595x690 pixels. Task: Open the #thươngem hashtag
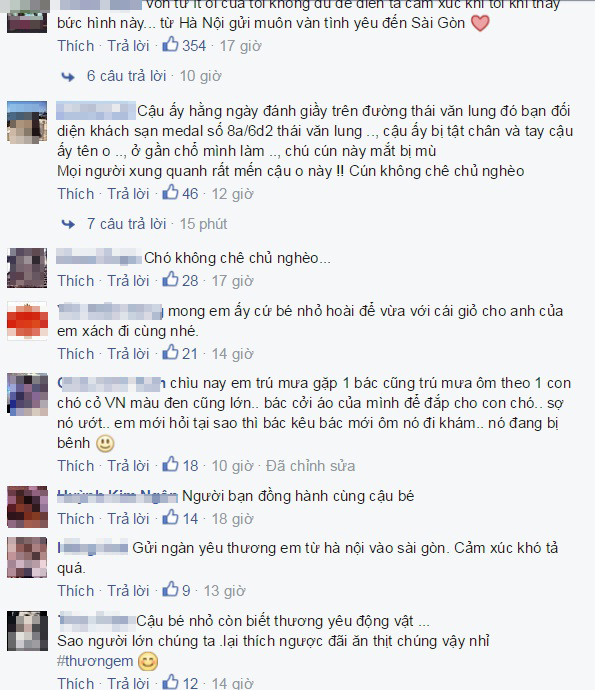95,661
